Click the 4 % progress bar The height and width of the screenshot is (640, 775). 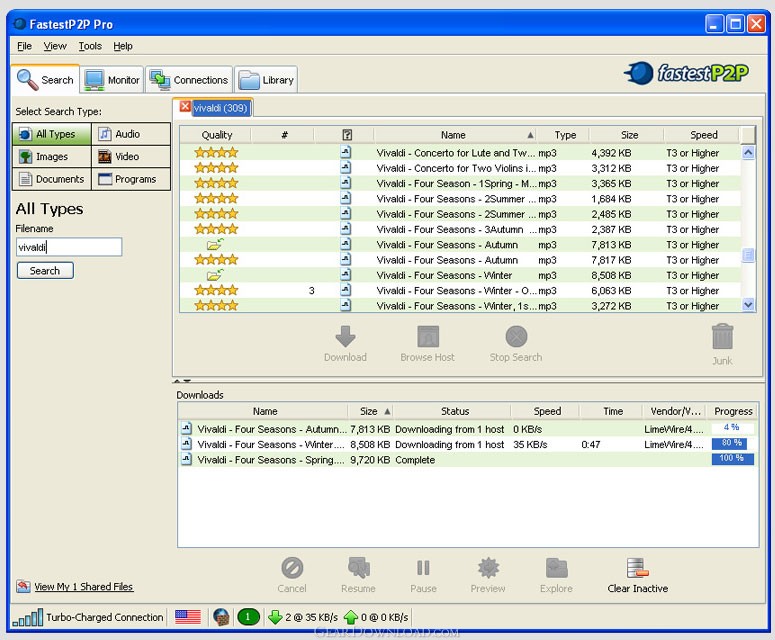coord(732,427)
